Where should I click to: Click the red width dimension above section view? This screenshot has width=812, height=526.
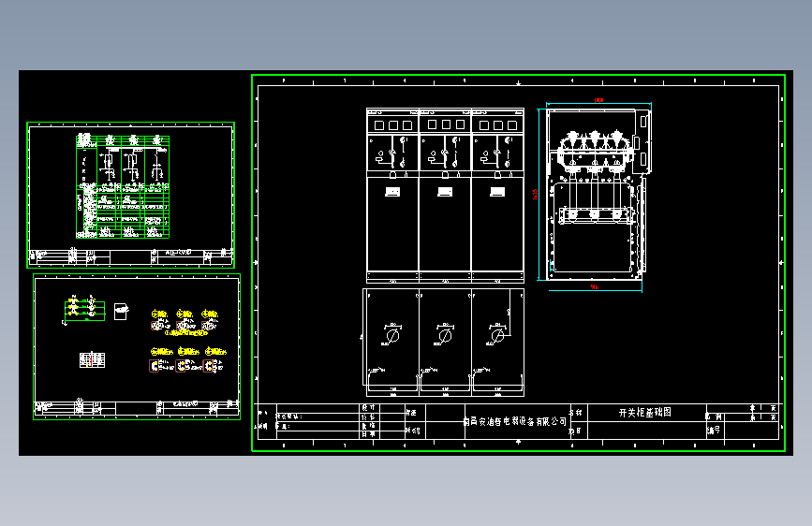click(x=598, y=100)
